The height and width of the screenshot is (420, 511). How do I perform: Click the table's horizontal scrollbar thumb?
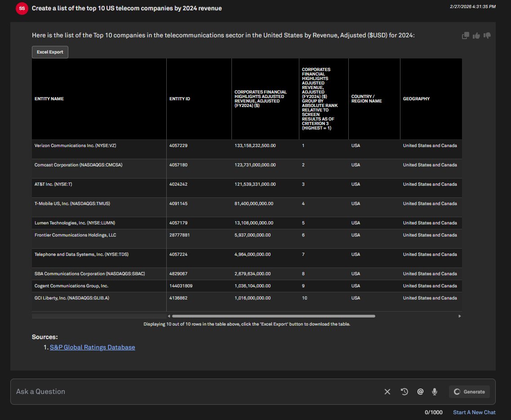(x=273, y=316)
